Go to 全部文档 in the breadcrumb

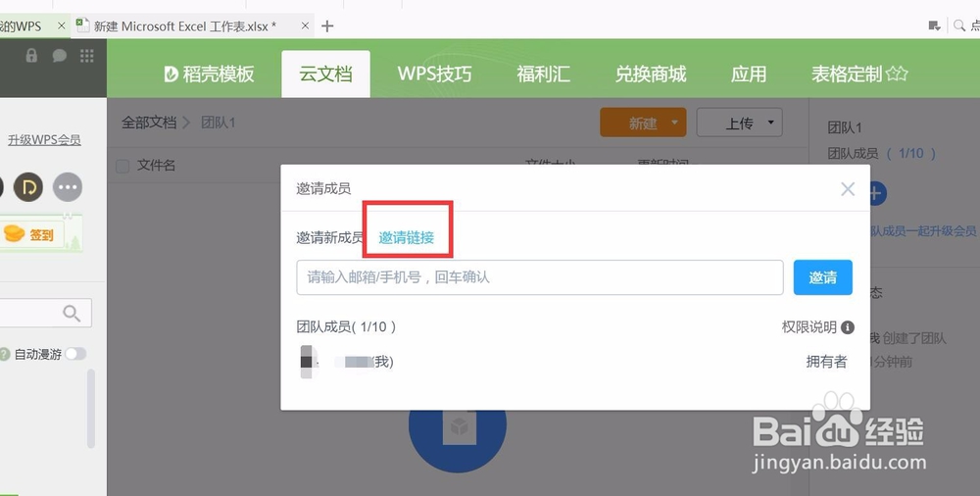(x=149, y=123)
